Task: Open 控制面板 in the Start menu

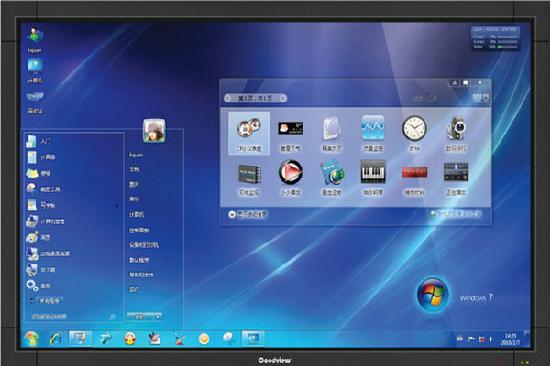Action: [139, 230]
